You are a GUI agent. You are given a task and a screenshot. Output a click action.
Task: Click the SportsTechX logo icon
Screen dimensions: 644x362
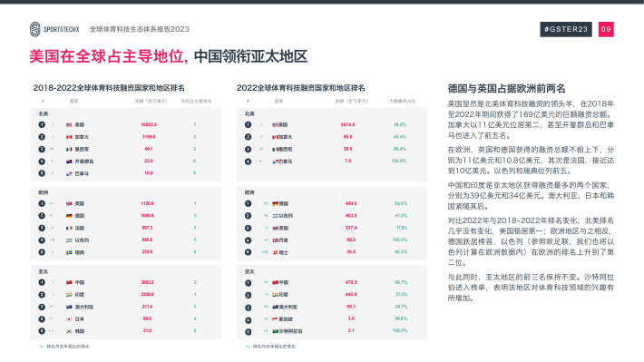[x=34, y=29]
